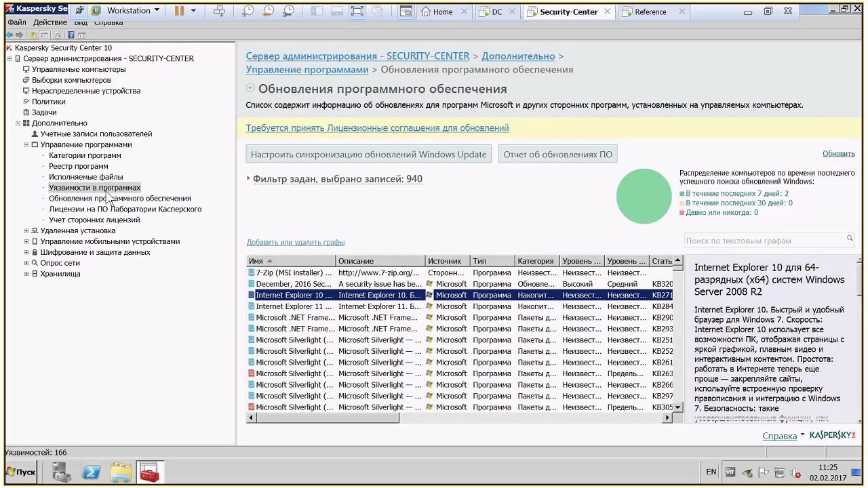Click the Отчет об обновлениях ПО button

[557, 154]
